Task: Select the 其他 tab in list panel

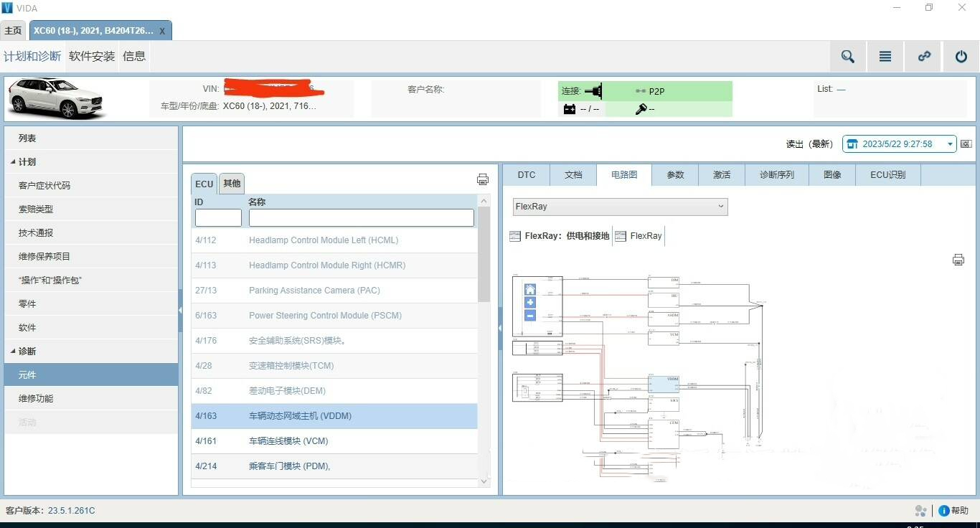Action: (232, 184)
